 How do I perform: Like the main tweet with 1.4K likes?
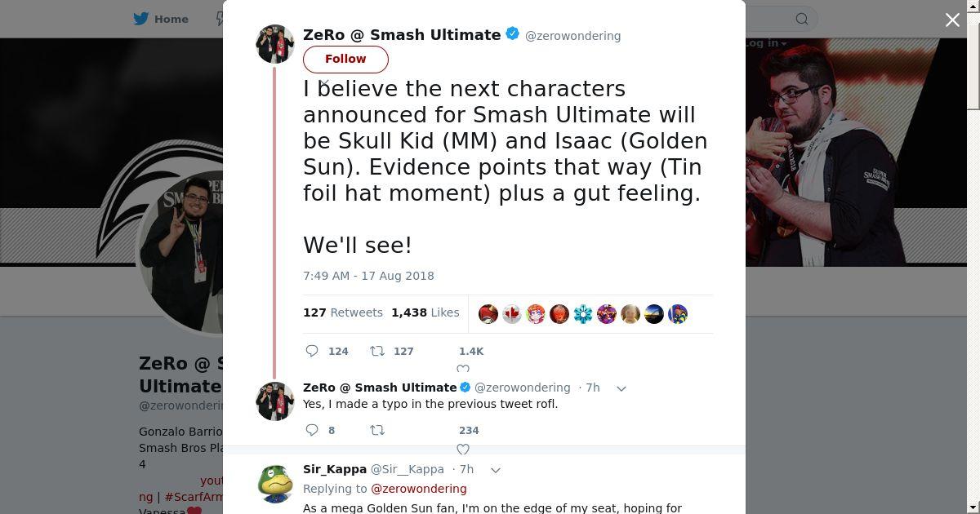coord(463,370)
